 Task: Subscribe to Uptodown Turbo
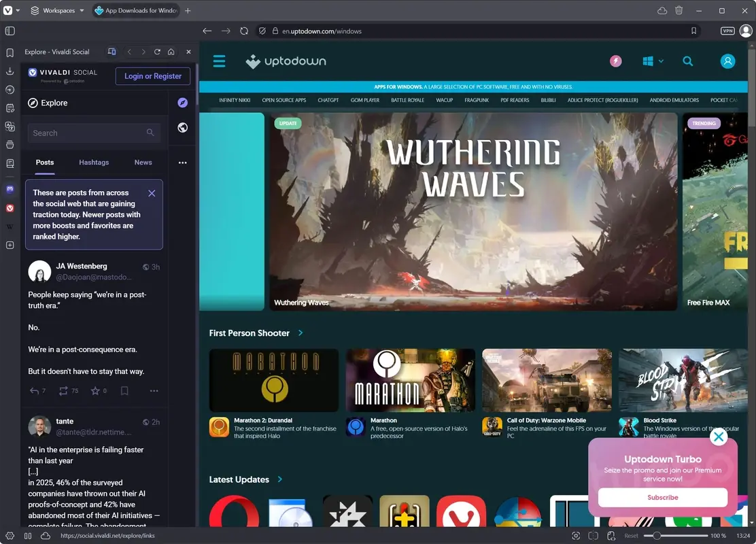pyautogui.click(x=662, y=497)
